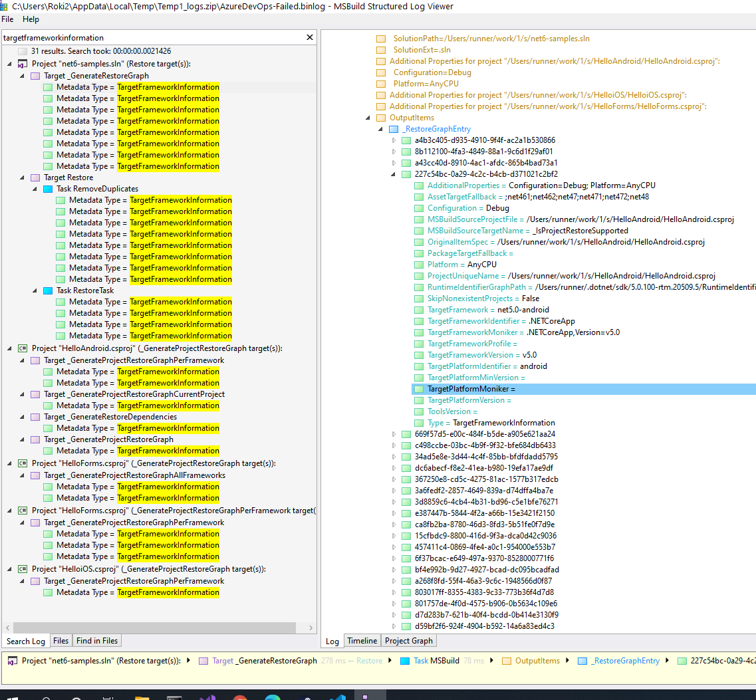This screenshot has width=756, height=700.
Task: Expand item c498ccbe-03bc-4b9f-9f32-bfe684db6433
Action: tap(394, 445)
